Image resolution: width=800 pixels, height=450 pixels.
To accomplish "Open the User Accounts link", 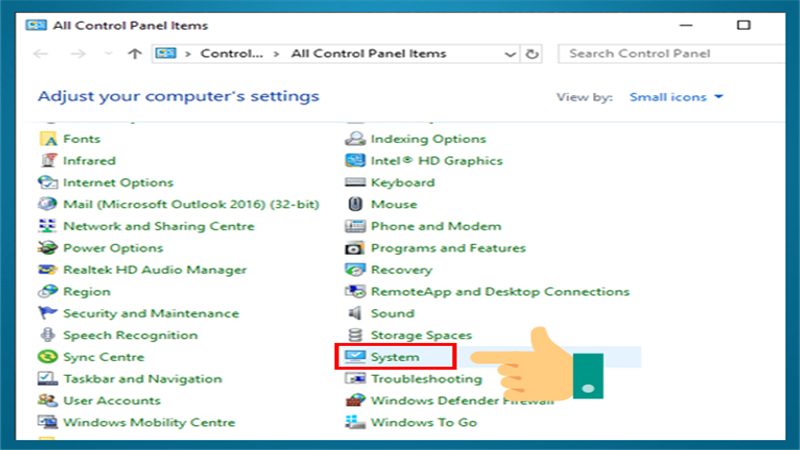I will pos(112,401).
